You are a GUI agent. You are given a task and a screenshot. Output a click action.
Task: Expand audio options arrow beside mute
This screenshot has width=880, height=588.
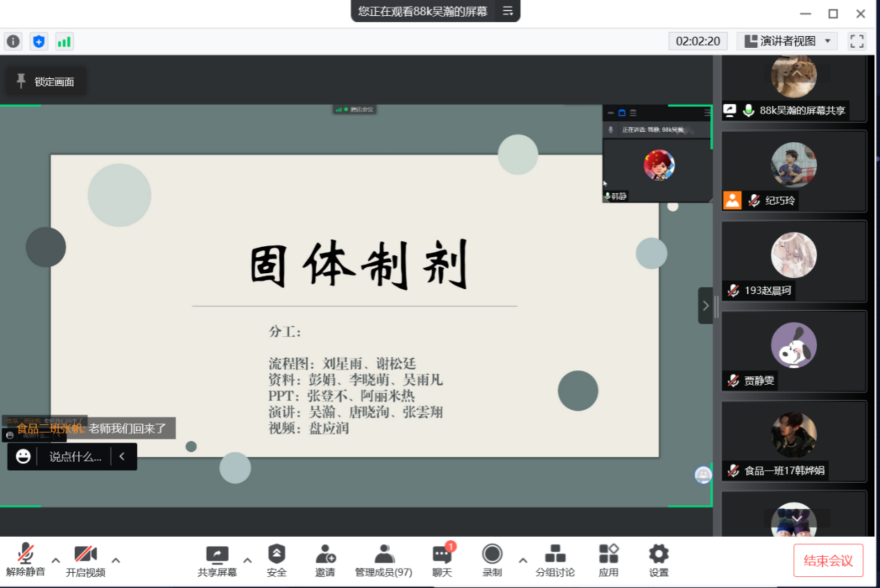tap(56, 560)
